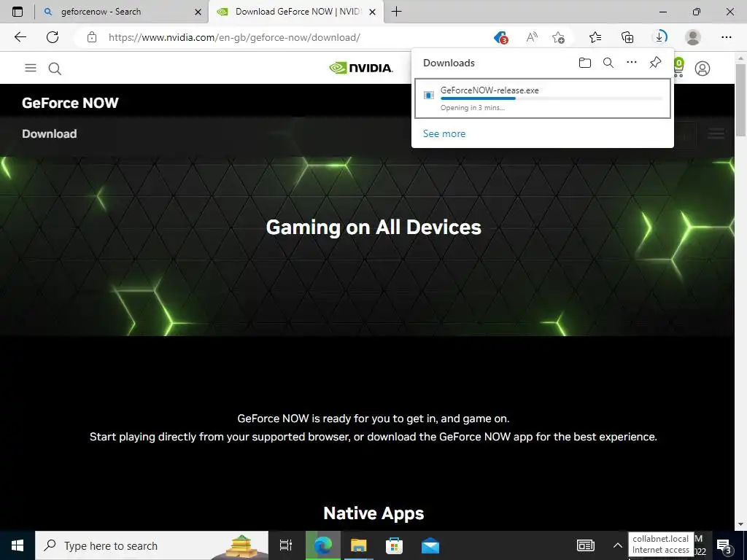
Task: Open the See more downloads link
Action: click(444, 133)
